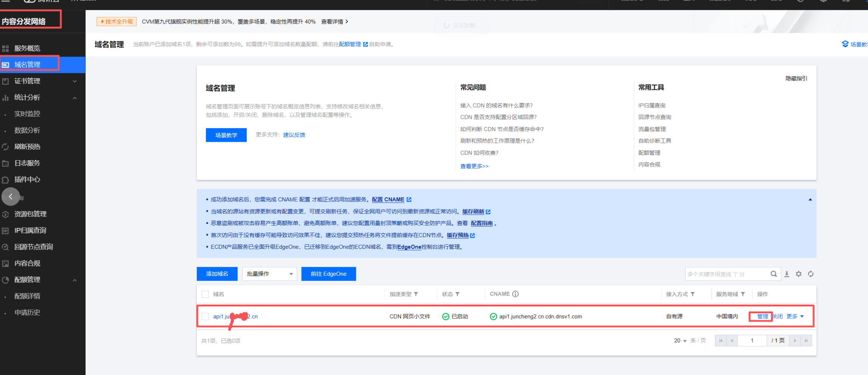Collapse sidebar with round left-arrow button
This screenshot has width=868, height=375.
pyautogui.click(x=11, y=197)
